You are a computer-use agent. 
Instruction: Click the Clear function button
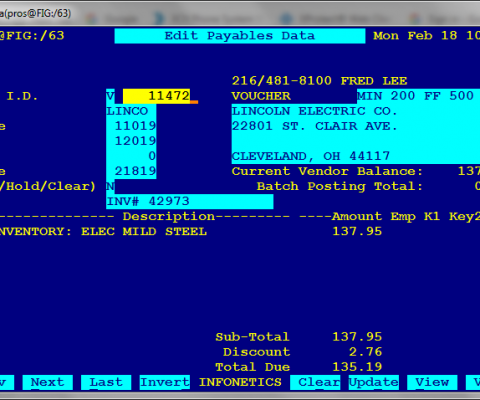point(315,382)
